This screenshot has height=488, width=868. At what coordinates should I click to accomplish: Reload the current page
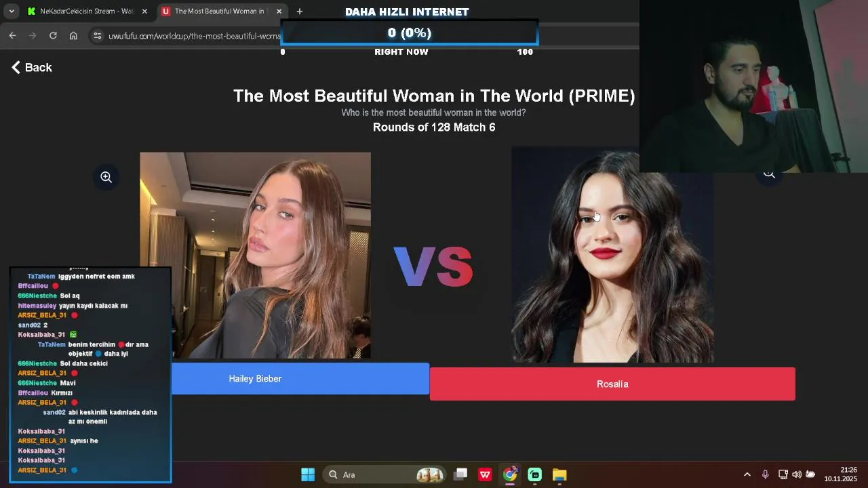click(53, 36)
